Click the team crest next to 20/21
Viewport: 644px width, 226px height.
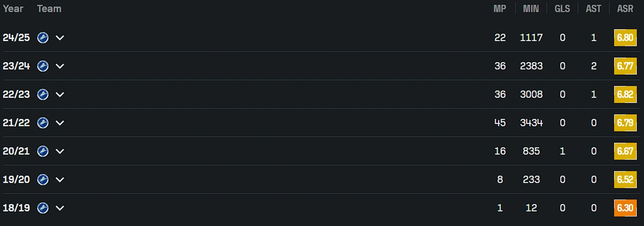pyautogui.click(x=43, y=151)
